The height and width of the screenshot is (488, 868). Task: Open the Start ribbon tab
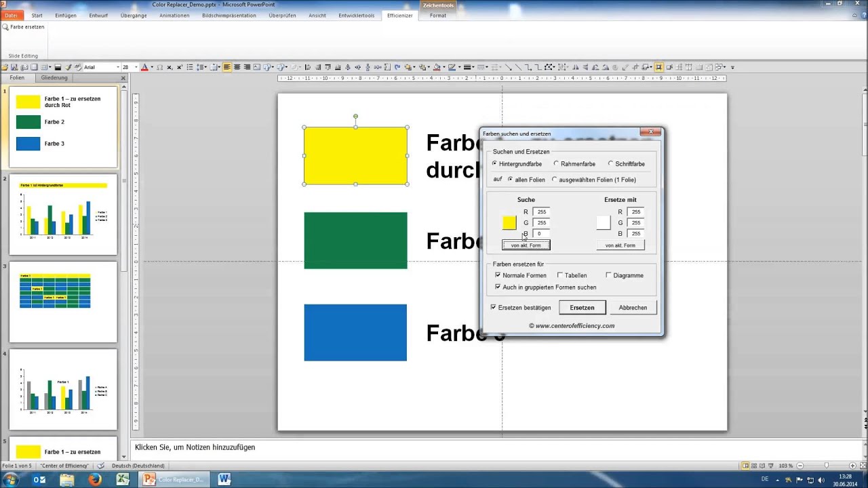[x=37, y=15]
